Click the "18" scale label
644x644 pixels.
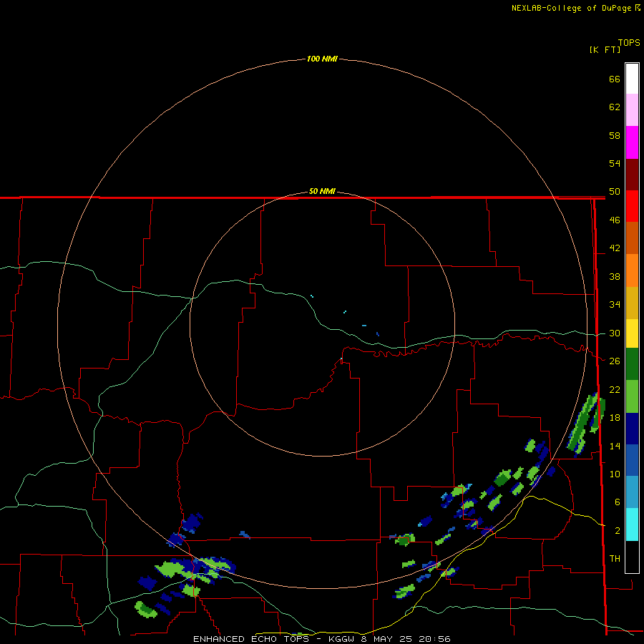615,418
